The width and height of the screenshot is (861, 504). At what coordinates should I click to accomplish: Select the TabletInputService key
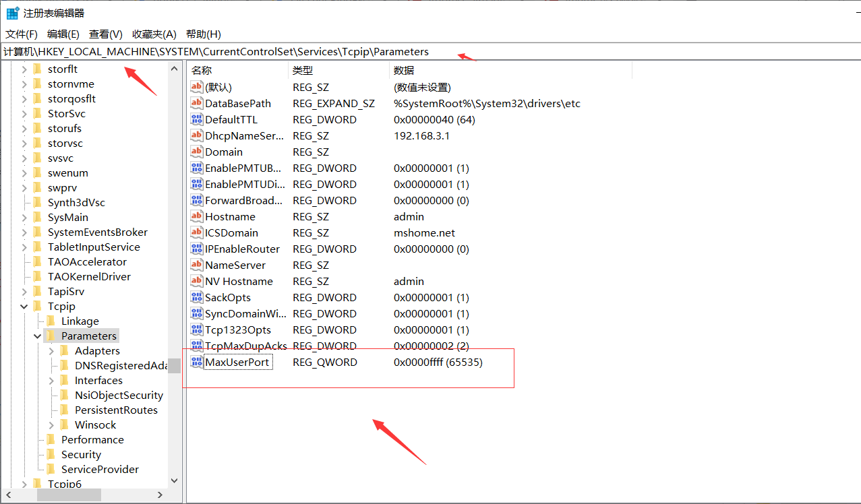tap(94, 247)
